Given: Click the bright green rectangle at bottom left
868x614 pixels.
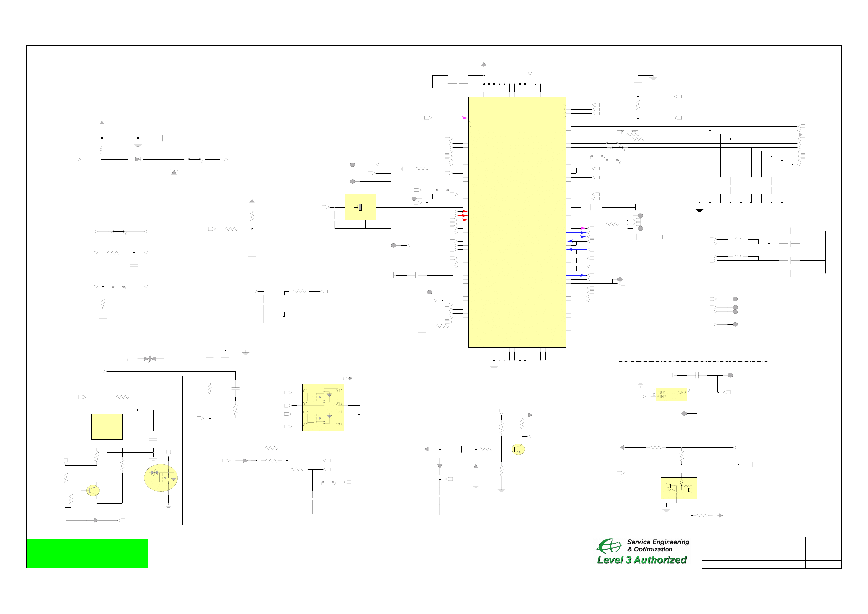Looking at the screenshot, I should [x=88, y=553].
